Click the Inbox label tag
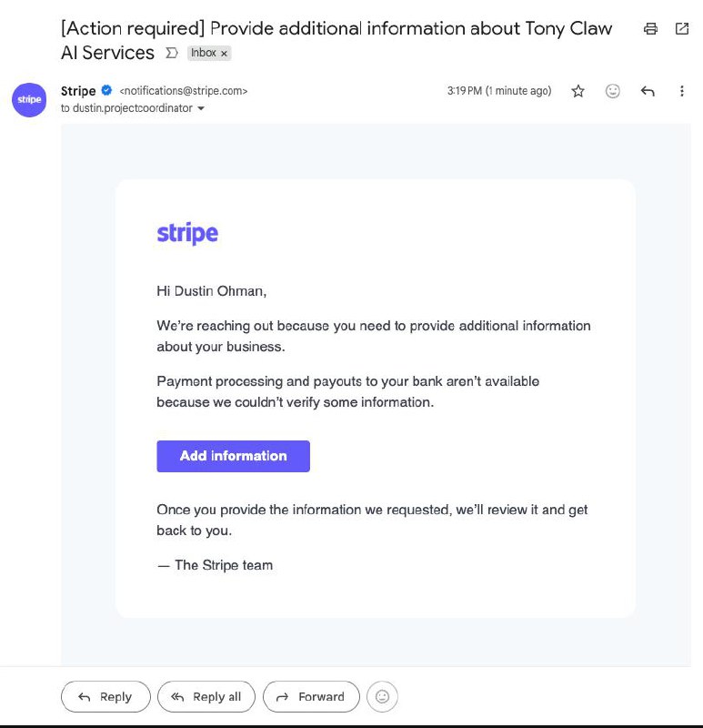The height and width of the screenshot is (728, 703). tap(204, 53)
